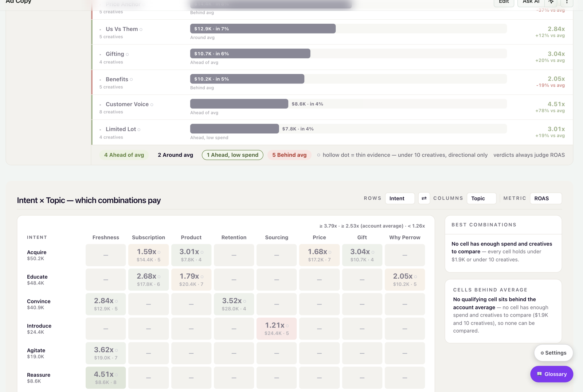Click the hollow dot next to Customer Voice
The height and width of the screenshot is (392, 583).
[x=152, y=105]
